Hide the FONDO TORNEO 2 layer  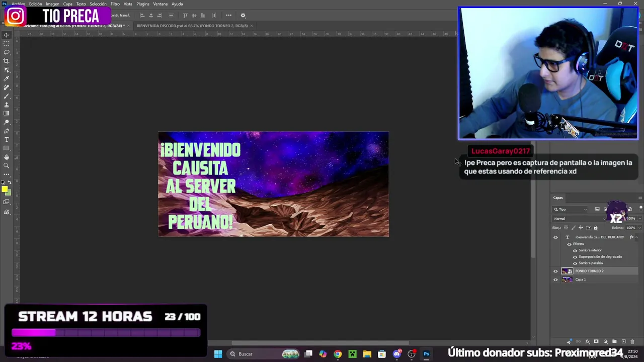[555, 271]
